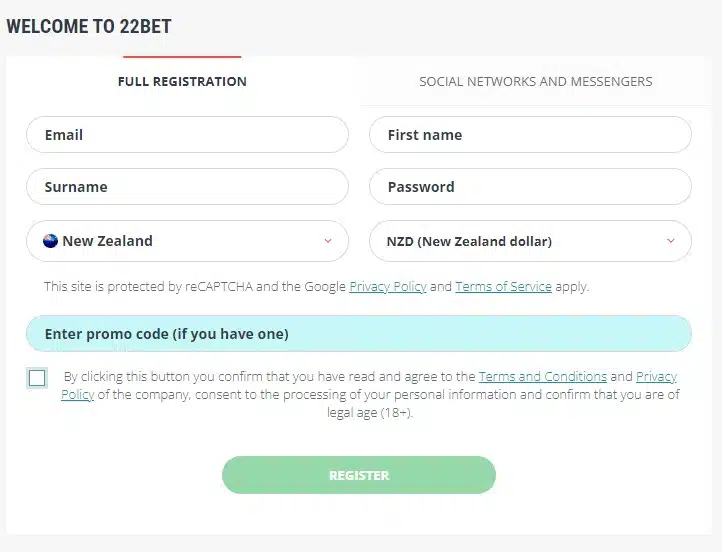This screenshot has width=722, height=552.
Task: Open the NZD (New Zealand dollar) selector
Action: tap(530, 241)
